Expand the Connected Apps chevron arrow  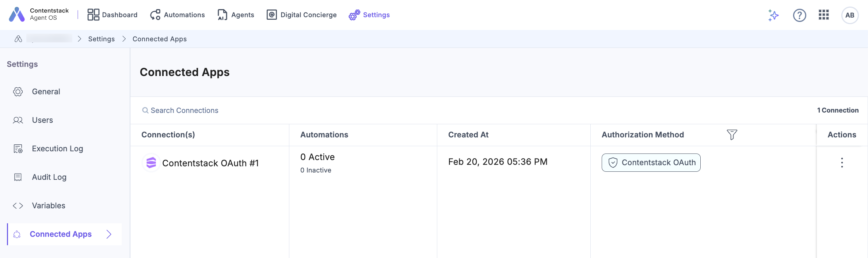[109, 234]
